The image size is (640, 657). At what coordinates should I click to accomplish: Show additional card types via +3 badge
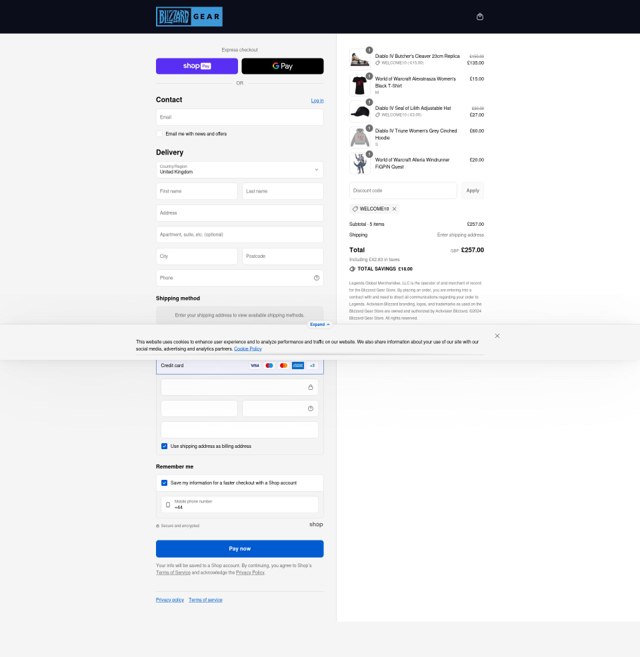coord(312,365)
